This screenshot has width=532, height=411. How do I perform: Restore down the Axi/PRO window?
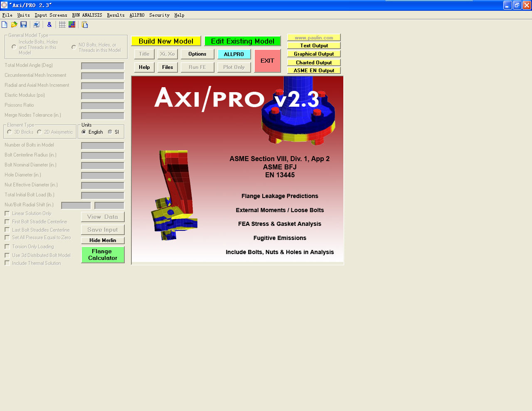[x=517, y=5]
